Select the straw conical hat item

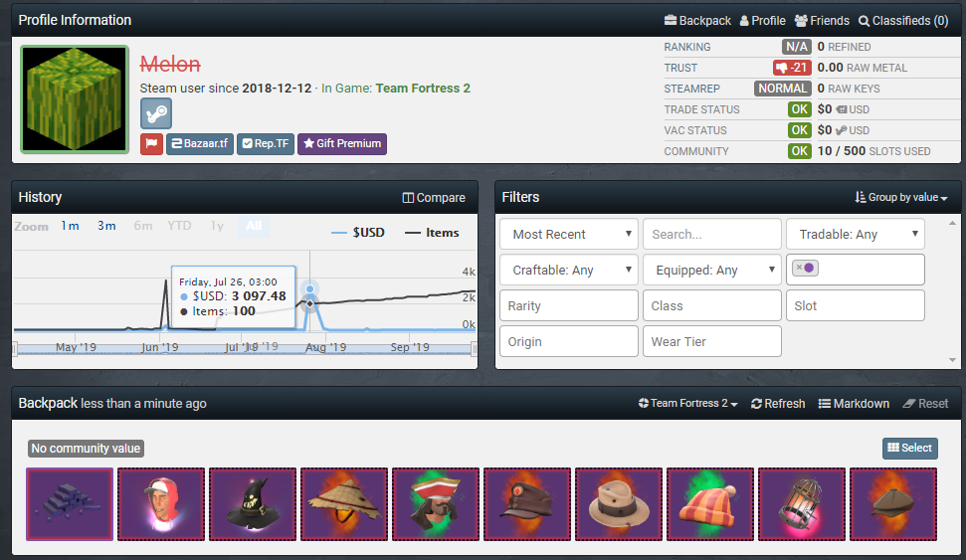(344, 504)
